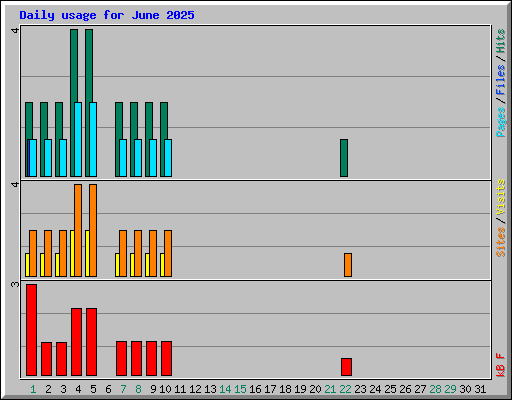
Task: Click the yellow visits bar for day 5
Action: coord(87,253)
